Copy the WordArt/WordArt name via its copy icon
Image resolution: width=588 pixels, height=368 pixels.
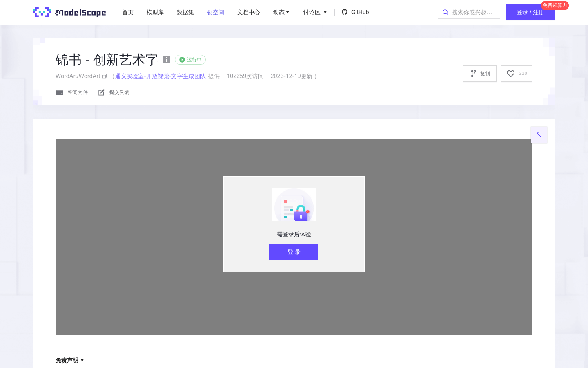[x=105, y=76]
